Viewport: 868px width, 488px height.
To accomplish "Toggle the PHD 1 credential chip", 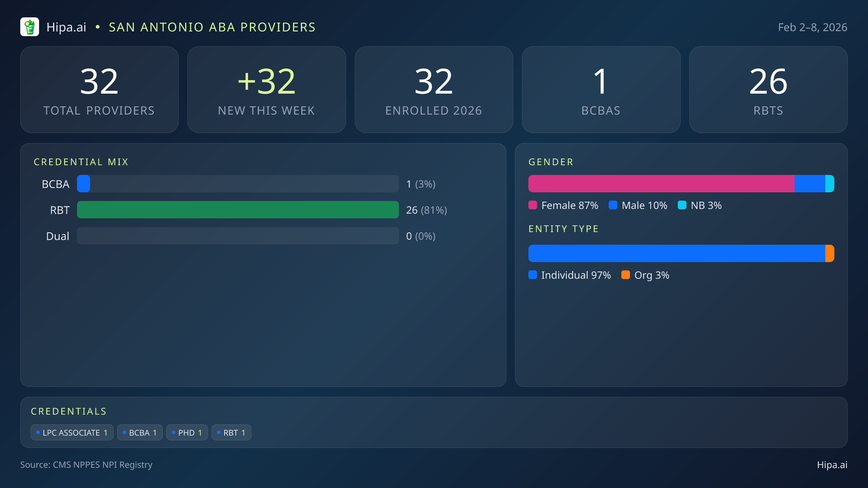I will tap(187, 432).
